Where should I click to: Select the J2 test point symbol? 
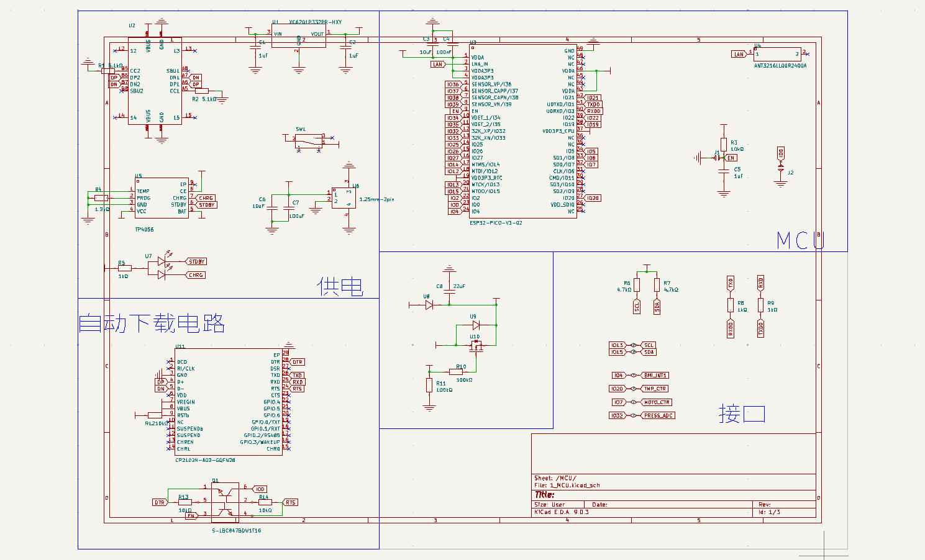click(781, 167)
